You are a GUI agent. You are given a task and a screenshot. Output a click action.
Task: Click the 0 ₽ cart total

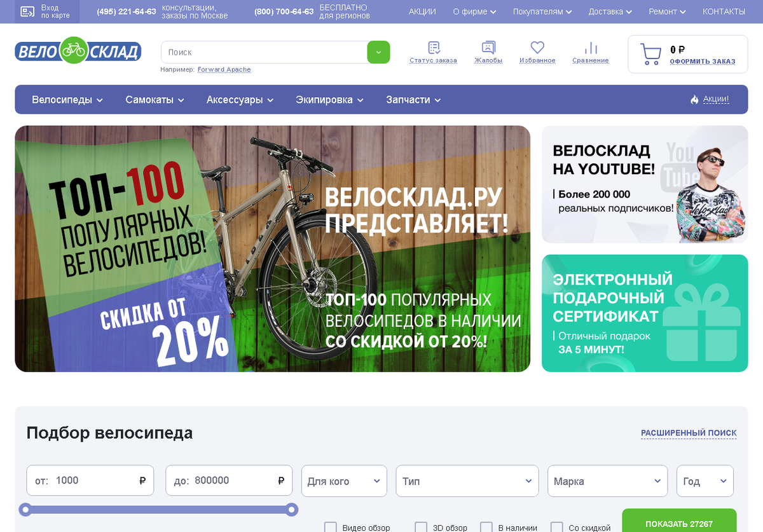coord(677,50)
